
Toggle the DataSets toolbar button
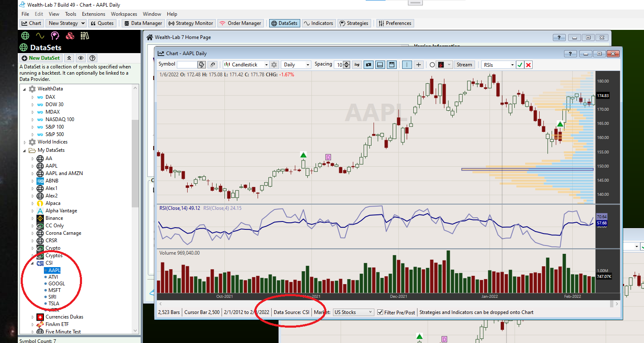(x=284, y=23)
